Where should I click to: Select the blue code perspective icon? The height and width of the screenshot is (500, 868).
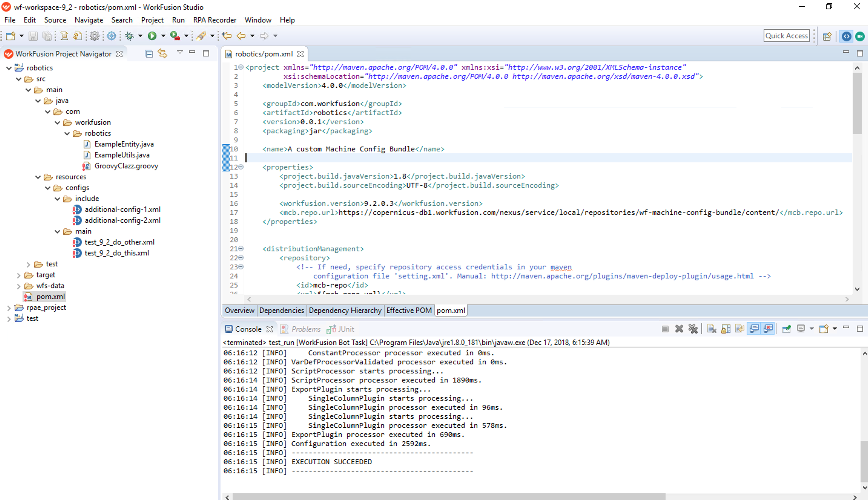[846, 36]
